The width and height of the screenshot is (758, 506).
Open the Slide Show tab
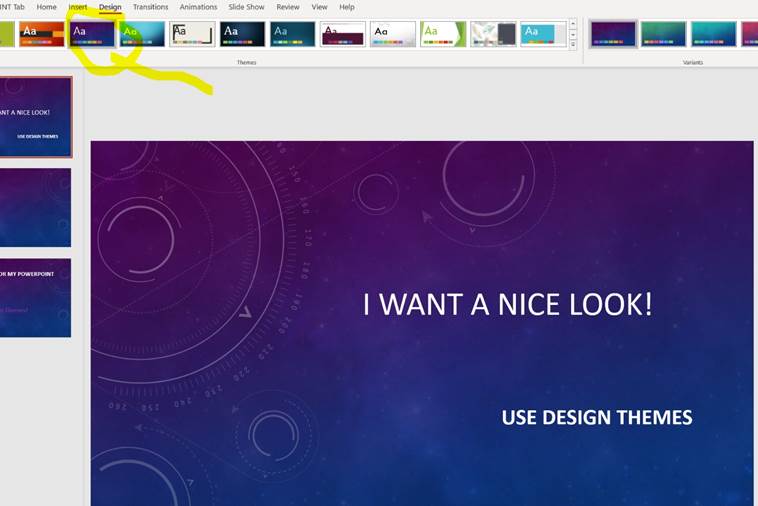[x=246, y=7]
